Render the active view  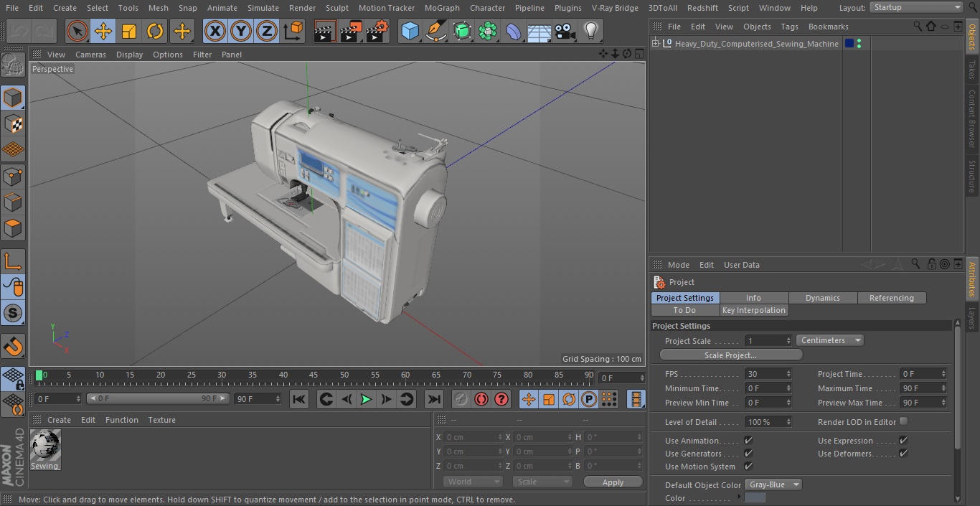[x=325, y=31]
